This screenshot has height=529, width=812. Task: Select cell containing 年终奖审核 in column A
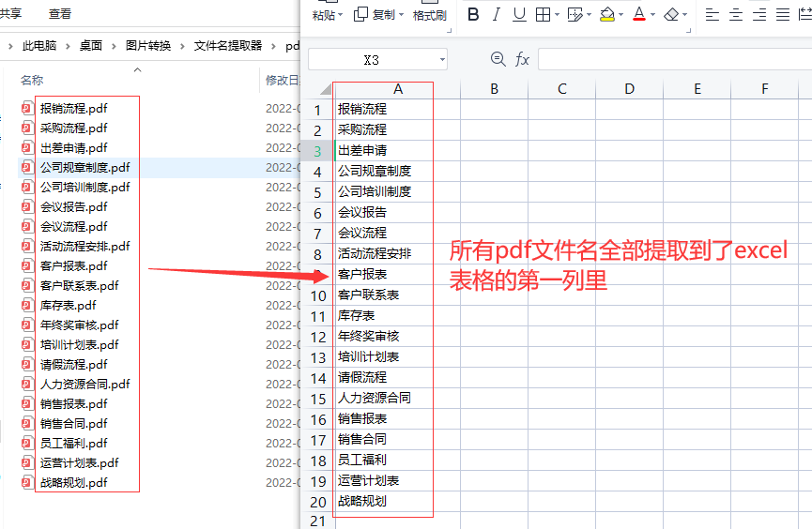(398, 337)
